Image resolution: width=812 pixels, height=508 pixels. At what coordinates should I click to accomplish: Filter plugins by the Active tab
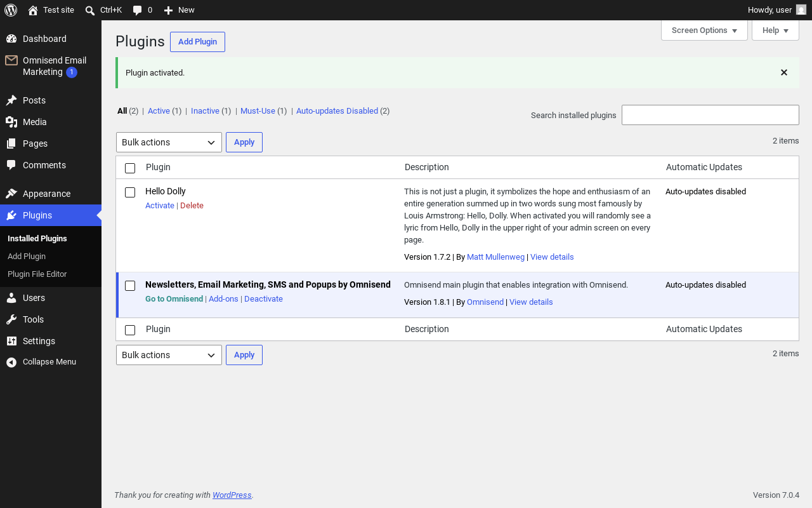159,111
